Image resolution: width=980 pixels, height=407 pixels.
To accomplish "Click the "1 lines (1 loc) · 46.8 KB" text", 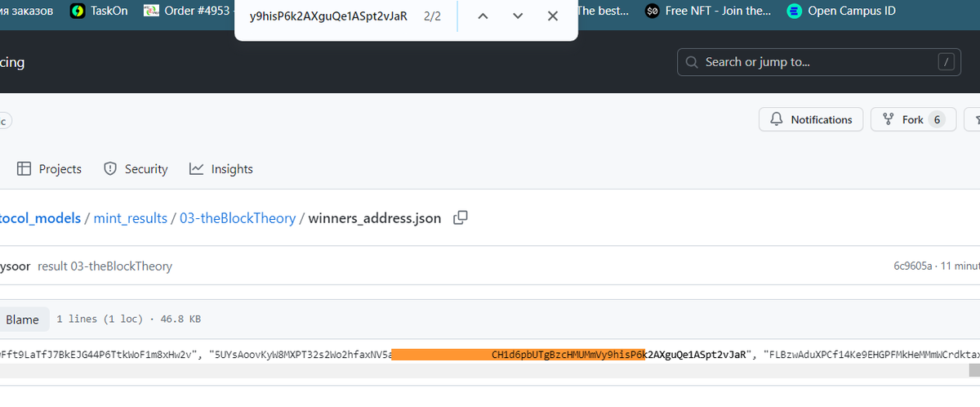I will [x=128, y=319].
